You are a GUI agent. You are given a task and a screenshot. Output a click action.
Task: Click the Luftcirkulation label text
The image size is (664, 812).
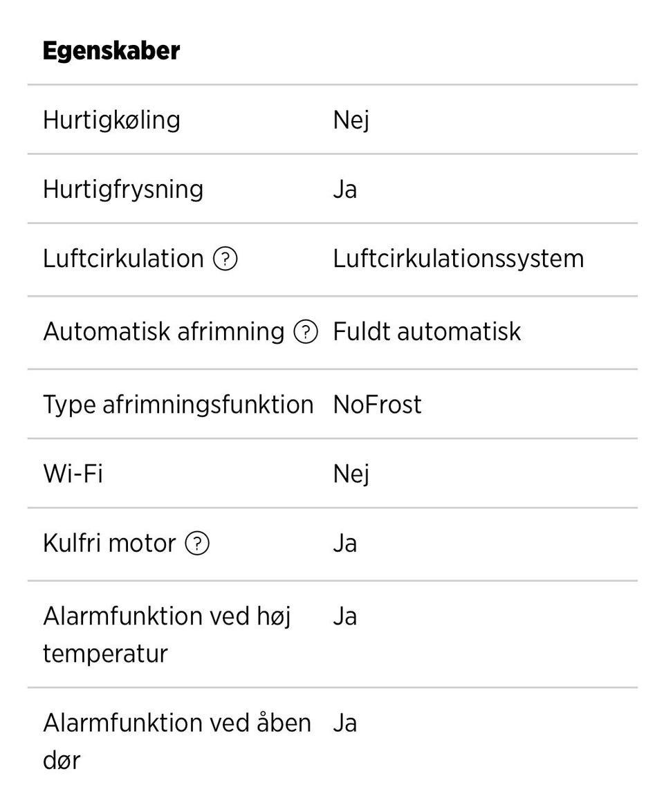click(x=123, y=259)
